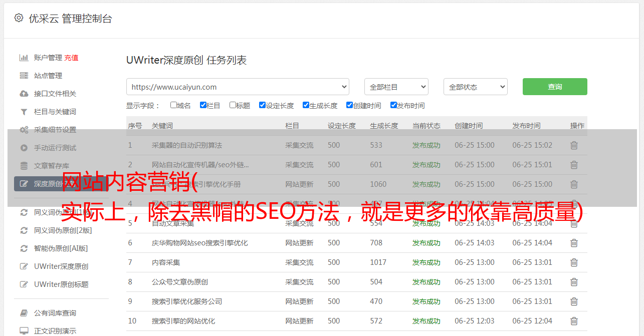Click trash icon for 搜索引擎优化服务公司 row

tap(574, 301)
